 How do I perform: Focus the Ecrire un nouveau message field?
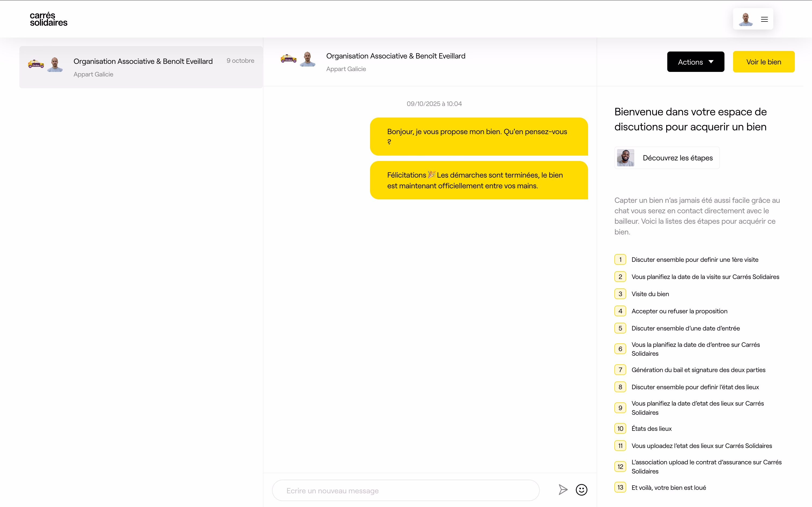click(405, 491)
